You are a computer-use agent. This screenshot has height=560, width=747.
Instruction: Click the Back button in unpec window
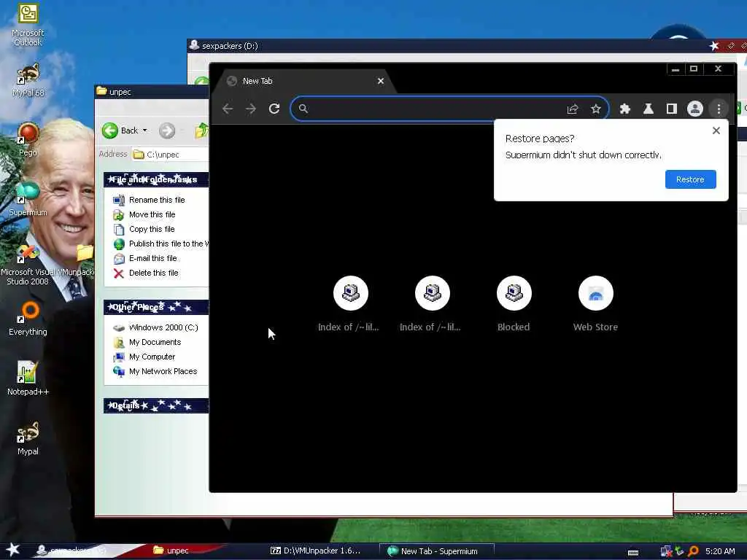coord(119,131)
